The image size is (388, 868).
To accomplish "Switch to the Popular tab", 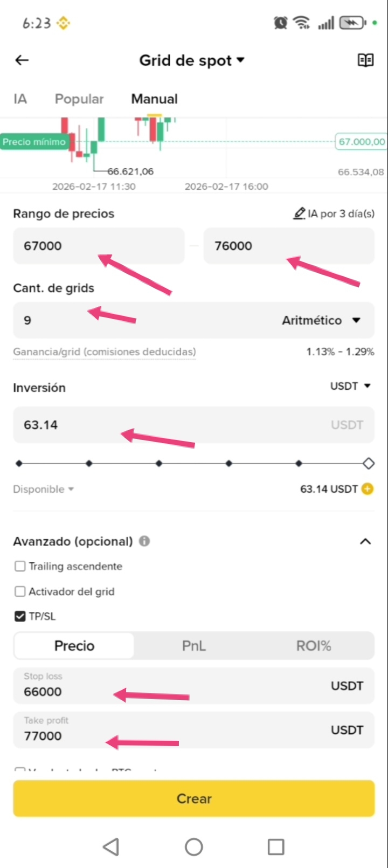I will click(x=79, y=99).
